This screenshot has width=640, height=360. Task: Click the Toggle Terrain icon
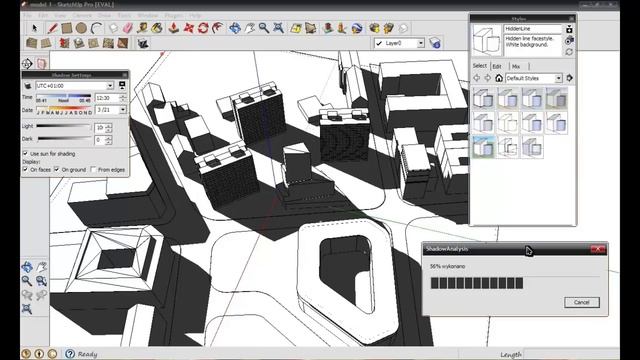tap(311, 28)
